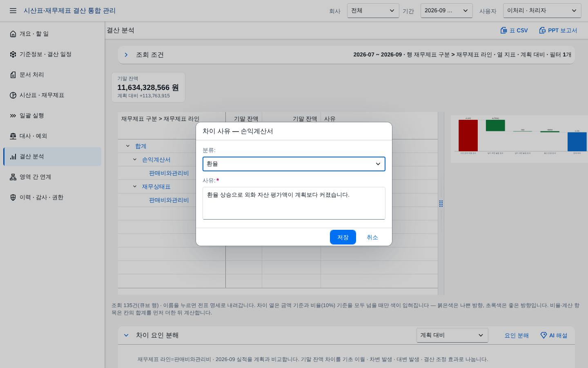This screenshot has width=588, height=368.
Task: Expand the 조회 조건 panel chevron
Action: [126, 55]
